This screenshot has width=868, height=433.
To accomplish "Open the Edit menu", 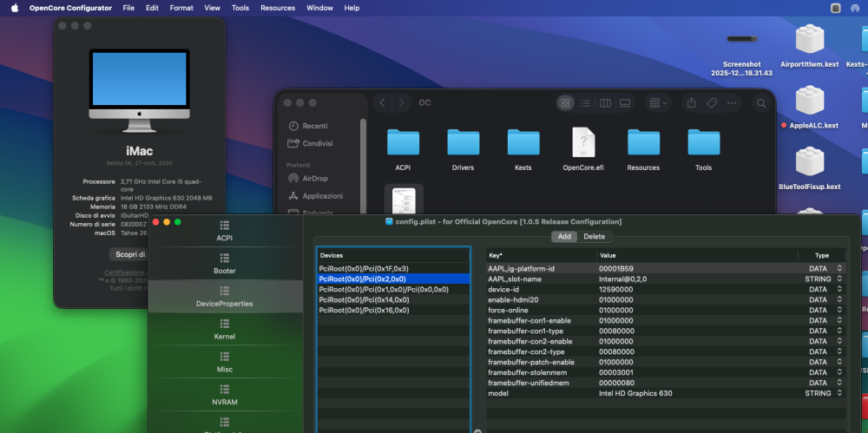I will [x=152, y=8].
